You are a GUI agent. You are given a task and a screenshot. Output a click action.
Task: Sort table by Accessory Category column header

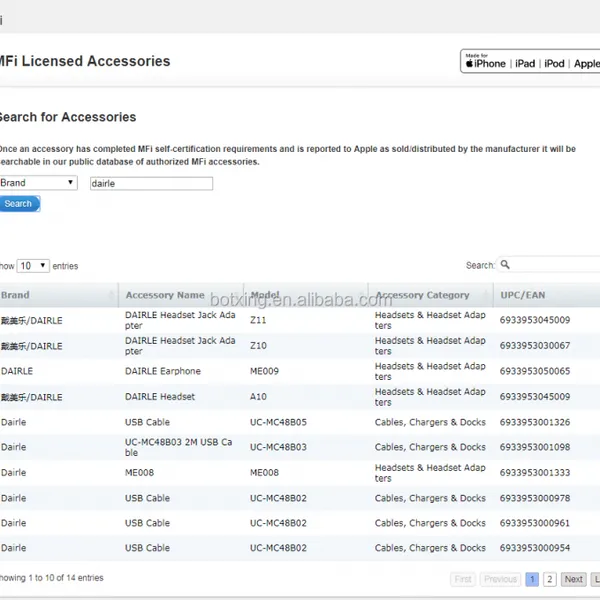[x=430, y=295]
